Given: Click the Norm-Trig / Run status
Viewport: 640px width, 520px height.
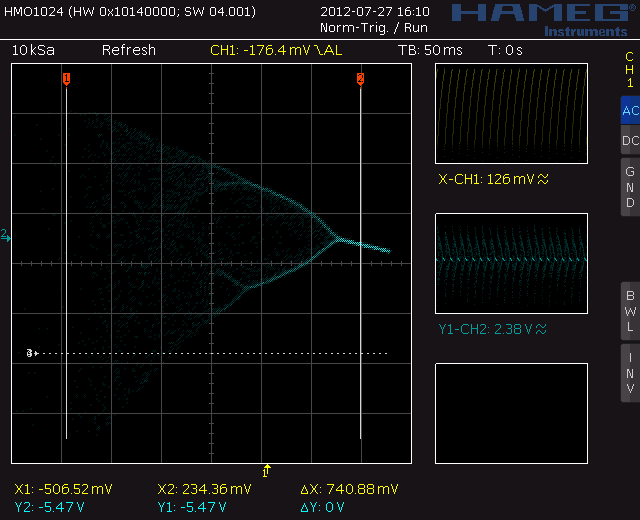Looking at the screenshot, I should [x=360, y=27].
